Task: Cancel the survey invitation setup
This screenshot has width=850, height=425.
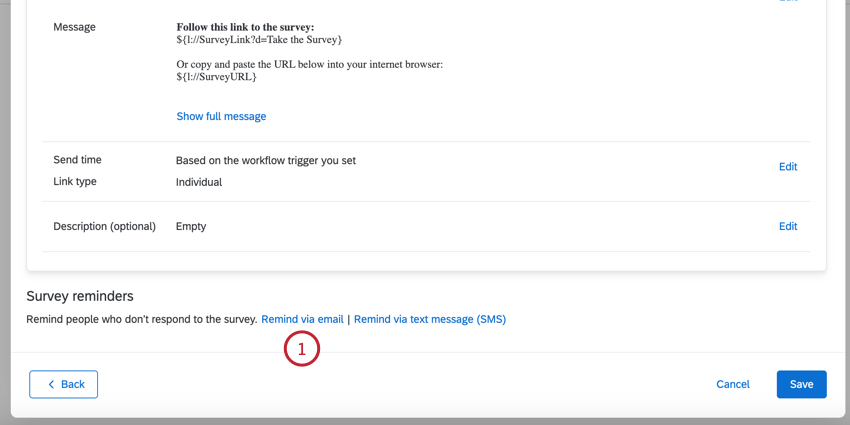Action: [732, 385]
